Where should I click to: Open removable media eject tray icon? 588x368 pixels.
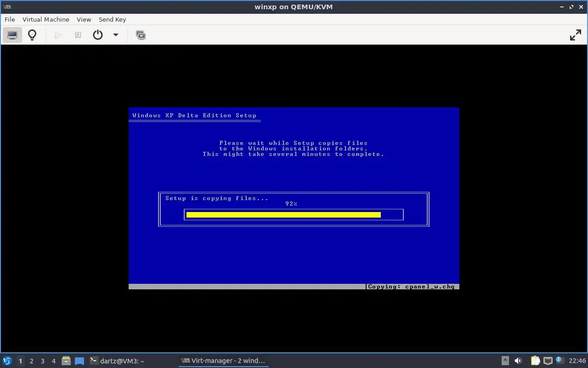pos(505,361)
